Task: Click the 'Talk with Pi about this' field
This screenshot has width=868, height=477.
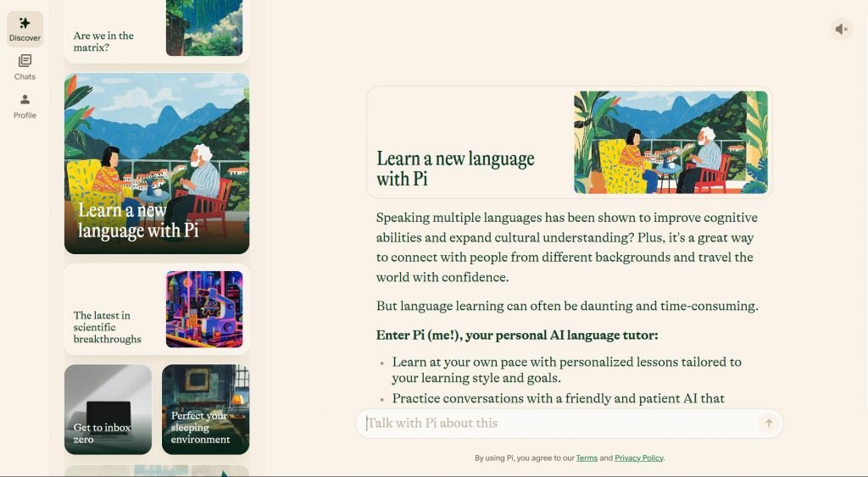Action: [x=559, y=424]
